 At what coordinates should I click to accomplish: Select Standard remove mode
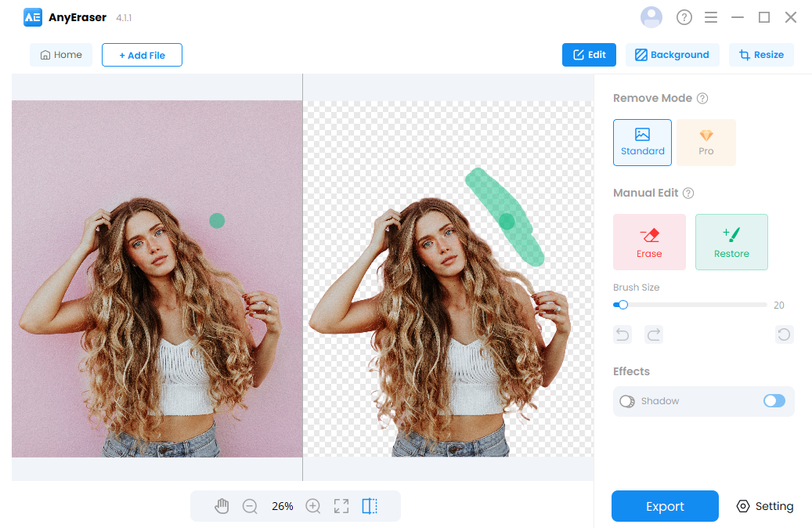pos(642,143)
